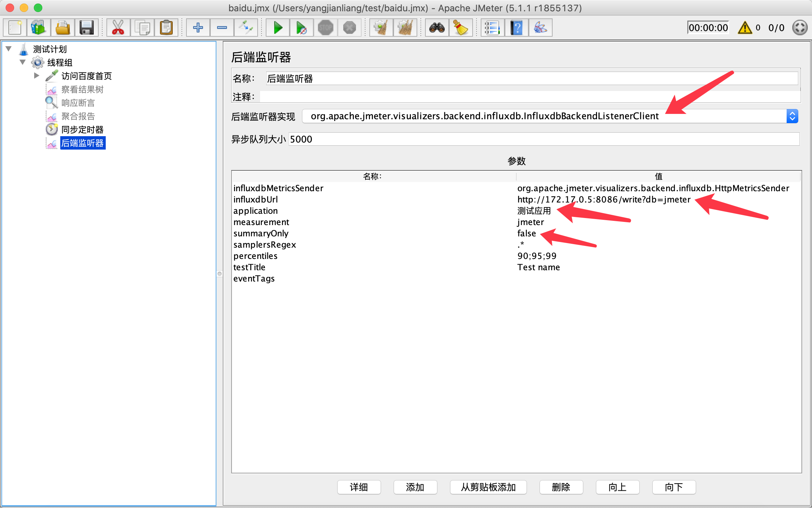Click the 注释 comment field

530,97
